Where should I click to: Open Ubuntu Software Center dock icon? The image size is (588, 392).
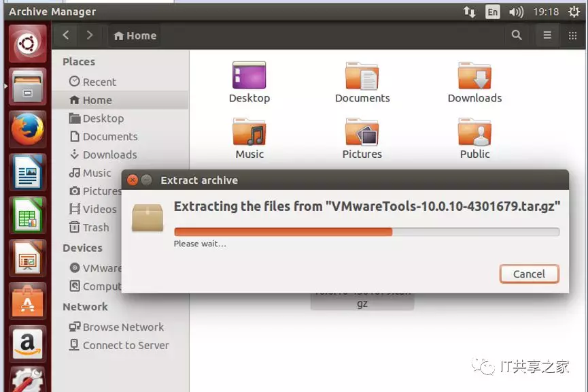[27, 301]
